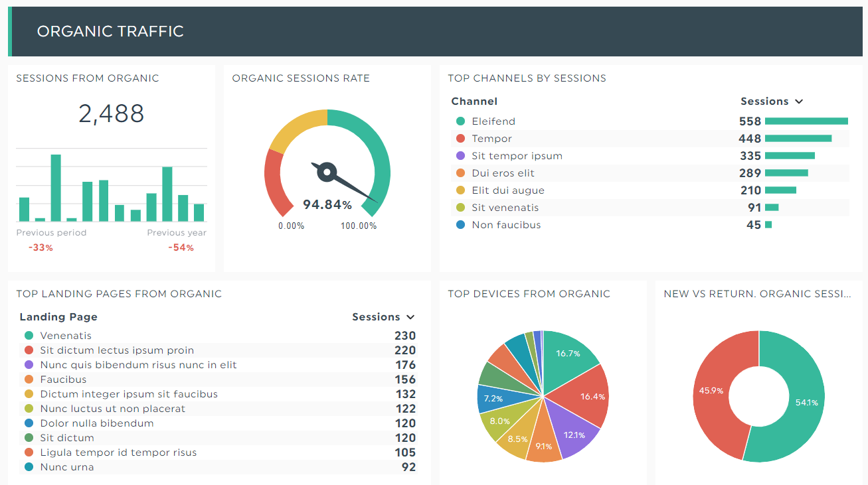Select Elit dui augue channel label

coord(508,190)
